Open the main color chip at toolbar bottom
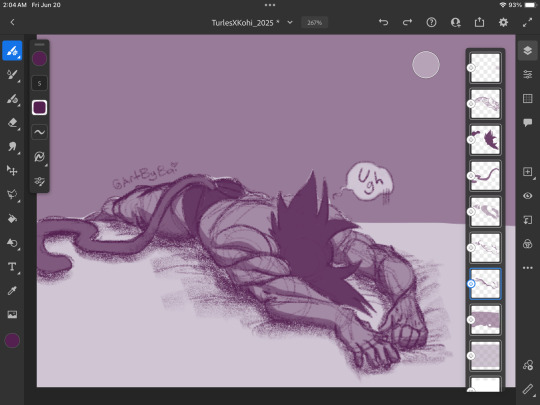Image resolution: width=540 pixels, height=405 pixels. coord(12,341)
